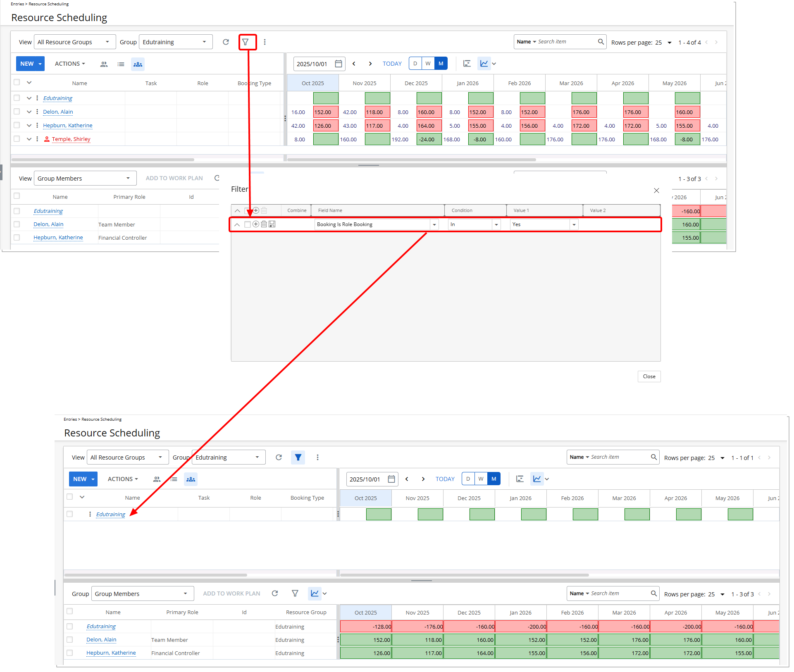
Task: Open the filter icon in the top toolbar
Action: (246, 42)
